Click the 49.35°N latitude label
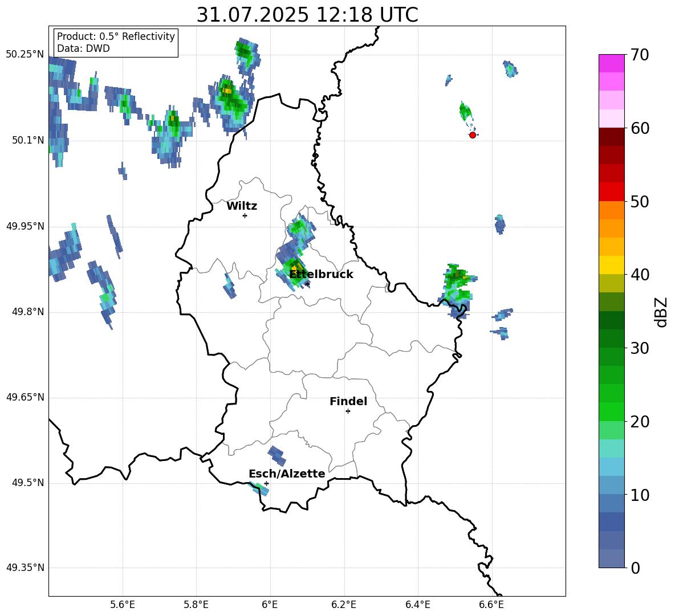The height and width of the screenshot is (616, 675). [x=25, y=568]
